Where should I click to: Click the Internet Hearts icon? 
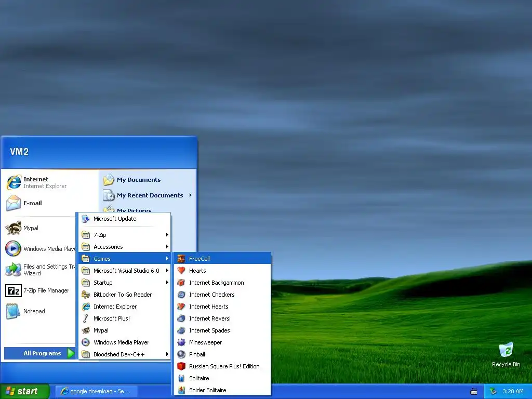coord(181,307)
